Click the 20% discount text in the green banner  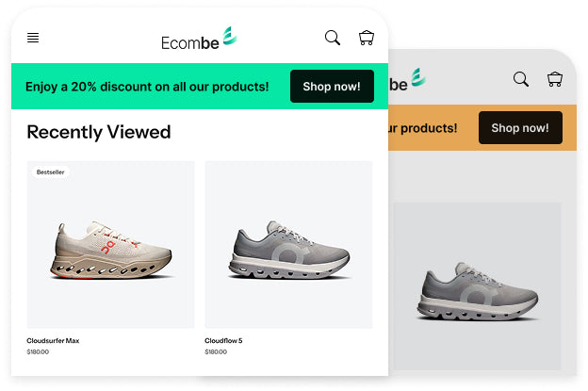(147, 87)
